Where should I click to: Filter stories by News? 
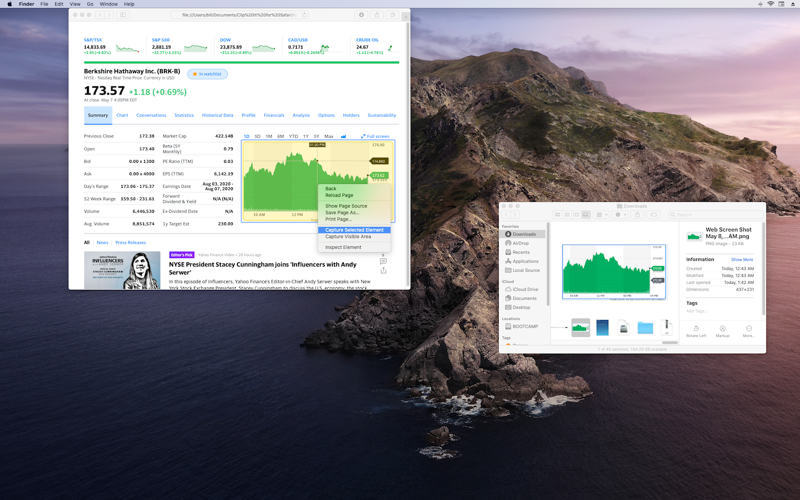103,243
